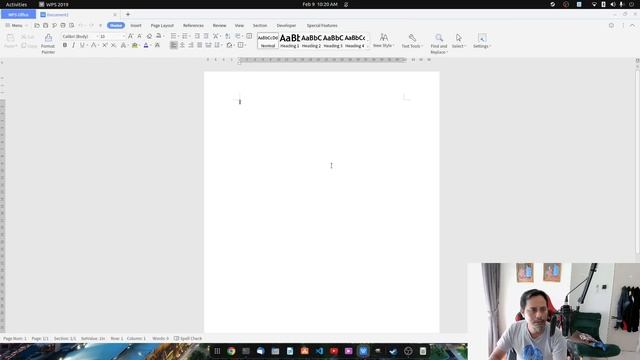Decrease paragraph indent
The width and height of the screenshot is (640, 360).
pos(197,36)
